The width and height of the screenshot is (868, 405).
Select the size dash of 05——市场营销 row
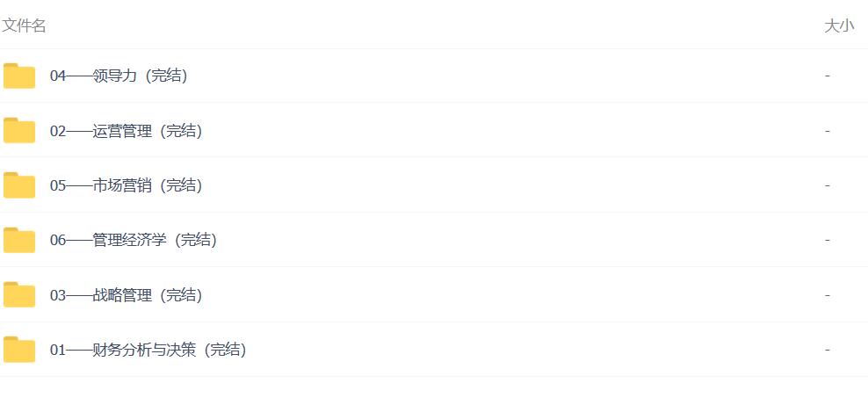[827, 185]
